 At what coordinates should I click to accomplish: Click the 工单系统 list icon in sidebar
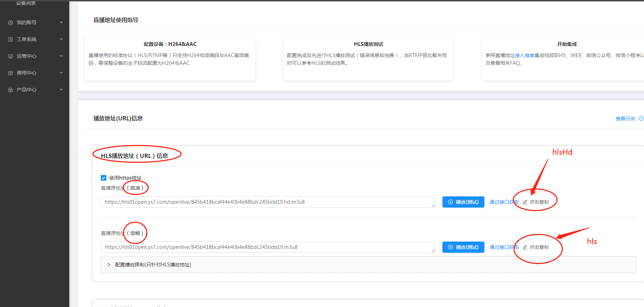point(10,39)
